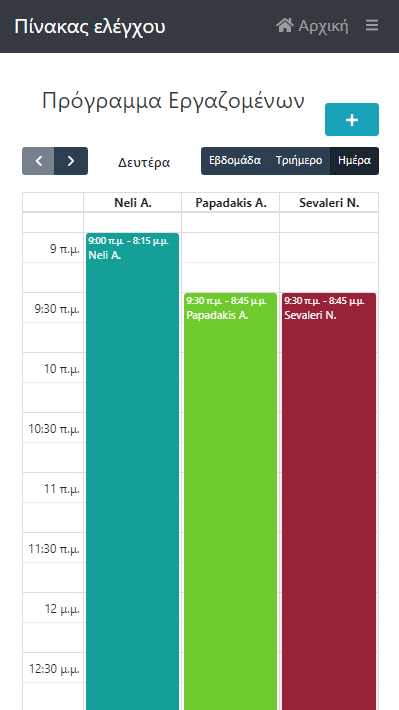Click the 10:30 π.μ. time label
The width and height of the screenshot is (399, 710).
pyautogui.click(x=54, y=428)
